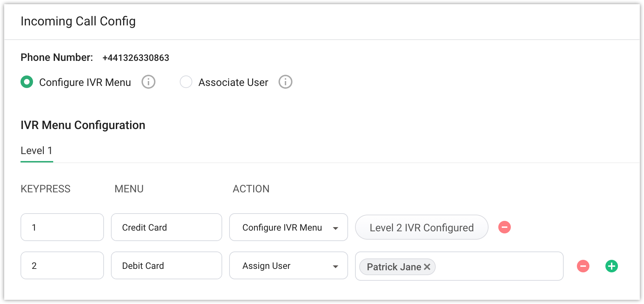Image resolution: width=644 pixels, height=304 pixels.
Task: Select the Associate User radio option
Action: click(186, 82)
